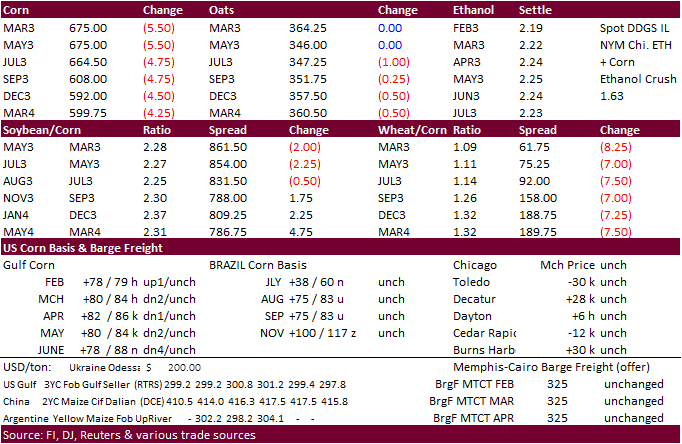Select the Burns Harbor basis +30 k
Image resolution: width=682 pixels, height=444 pixels.
580,350
